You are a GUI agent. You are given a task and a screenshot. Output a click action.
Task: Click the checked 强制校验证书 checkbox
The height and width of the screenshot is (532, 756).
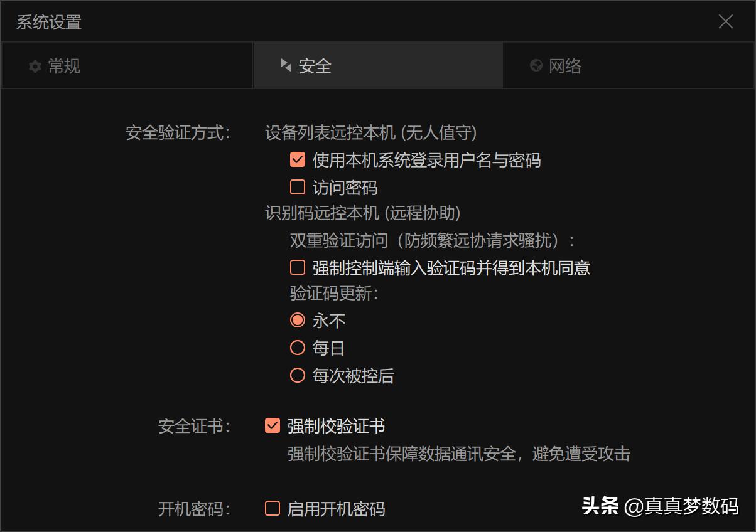click(x=272, y=426)
